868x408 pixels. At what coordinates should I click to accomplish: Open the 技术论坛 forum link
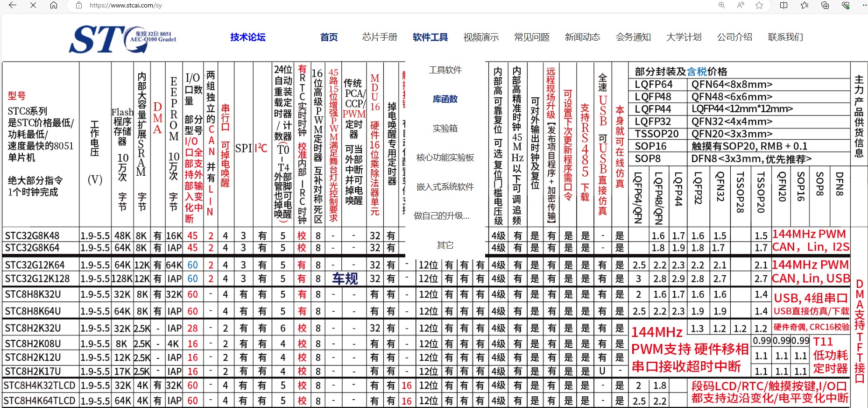point(248,37)
